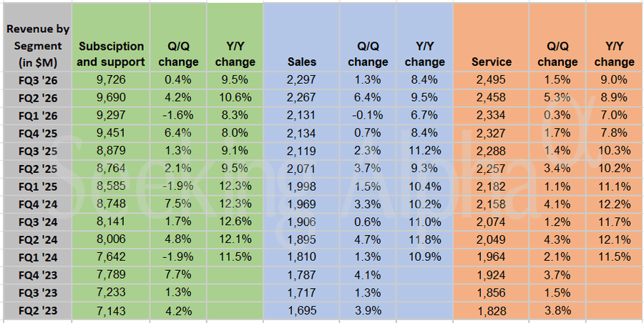Select the Sales column header cell
The height and width of the screenshot is (323, 644).
301,62
